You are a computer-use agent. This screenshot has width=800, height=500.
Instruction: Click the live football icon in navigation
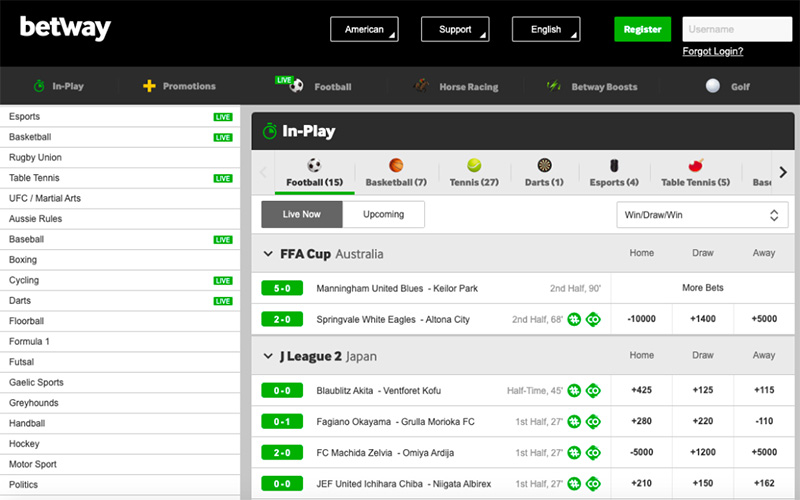coord(290,84)
